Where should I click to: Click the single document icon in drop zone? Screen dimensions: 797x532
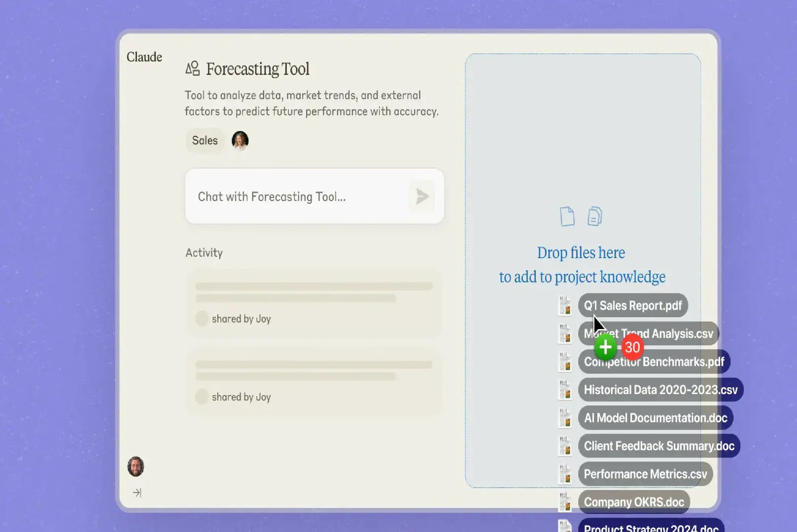pyautogui.click(x=567, y=216)
